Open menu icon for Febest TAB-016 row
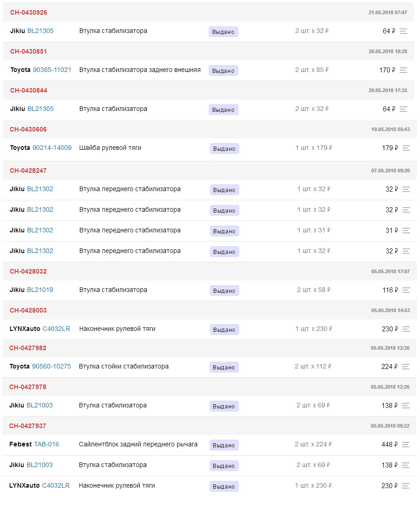This screenshot has height=506, width=420. pos(405,445)
